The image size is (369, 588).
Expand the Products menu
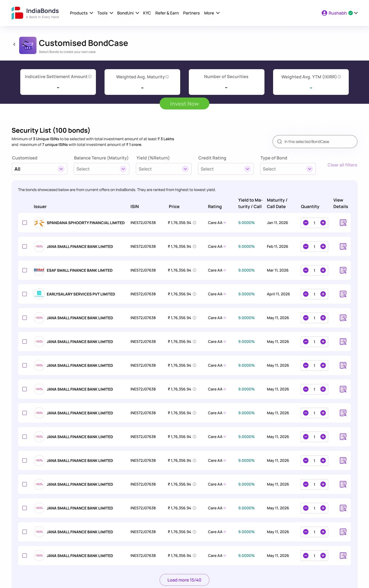[81, 13]
